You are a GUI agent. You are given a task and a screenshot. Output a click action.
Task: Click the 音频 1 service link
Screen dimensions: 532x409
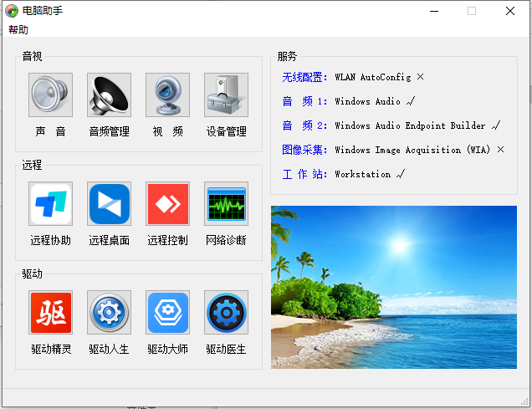[304, 101]
